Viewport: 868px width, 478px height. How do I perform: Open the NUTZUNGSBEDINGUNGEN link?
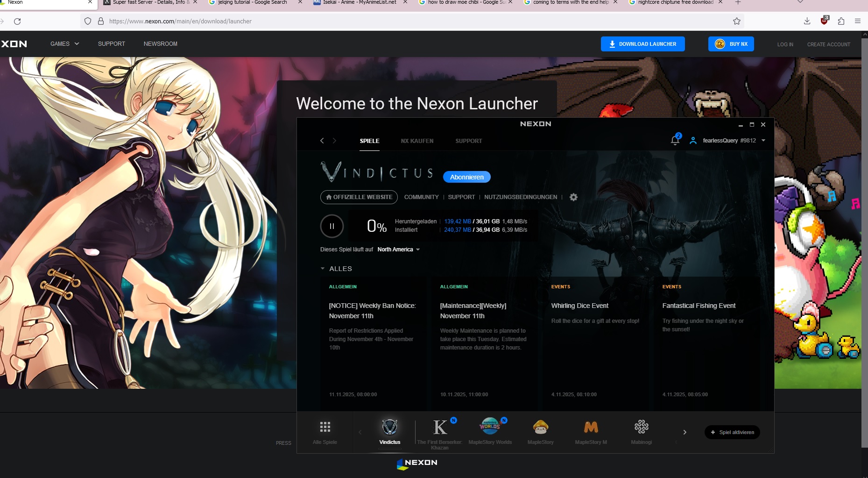[521, 197]
